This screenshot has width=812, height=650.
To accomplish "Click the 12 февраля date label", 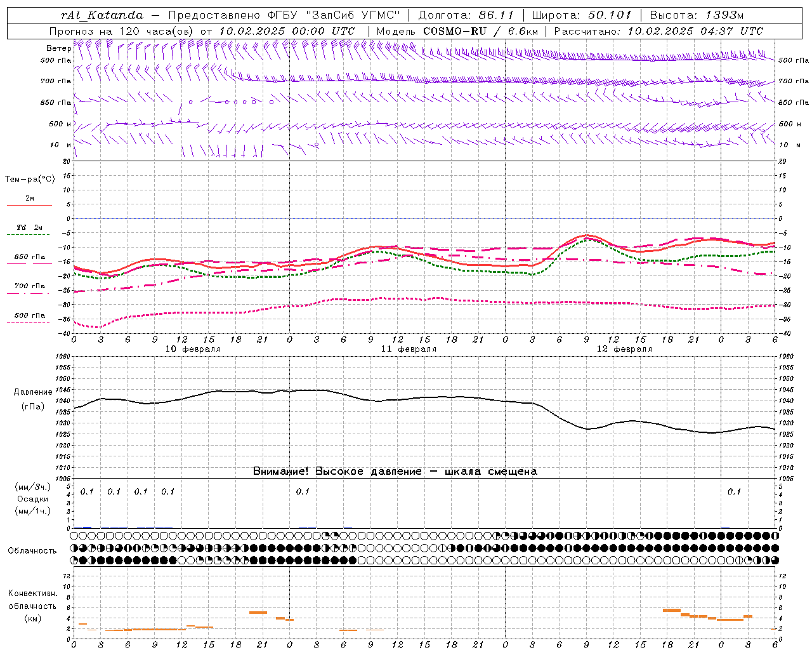I will (624, 349).
